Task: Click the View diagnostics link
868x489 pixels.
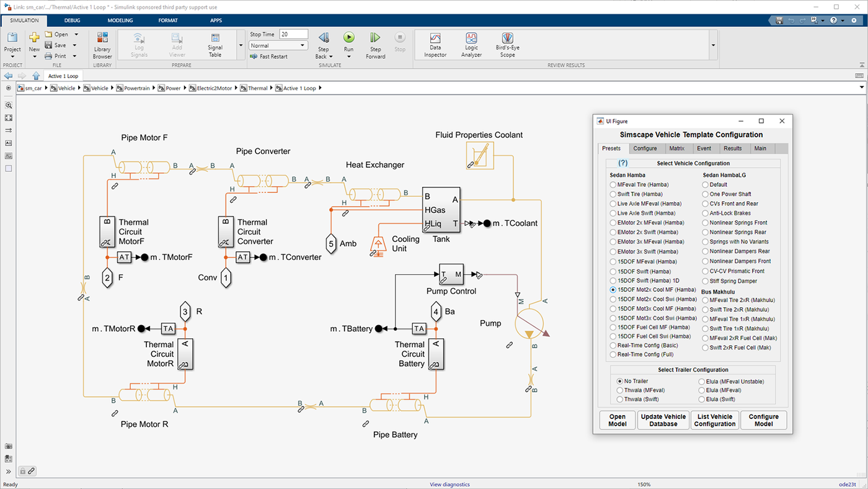Action: 449,484
